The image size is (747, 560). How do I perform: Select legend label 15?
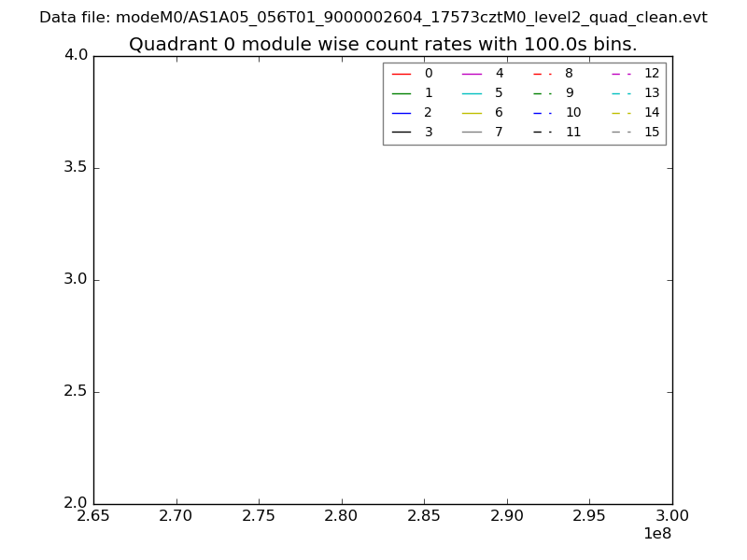pos(652,132)
